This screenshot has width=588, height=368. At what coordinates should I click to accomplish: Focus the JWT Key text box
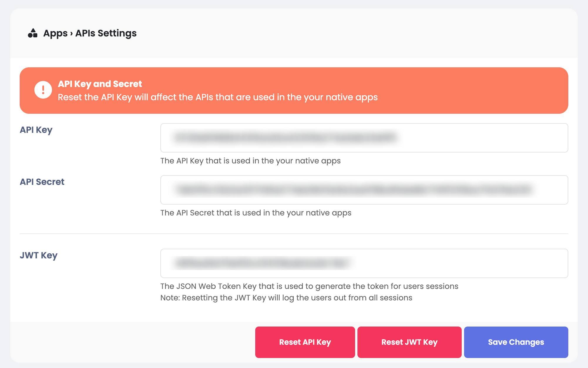point(364,263)
